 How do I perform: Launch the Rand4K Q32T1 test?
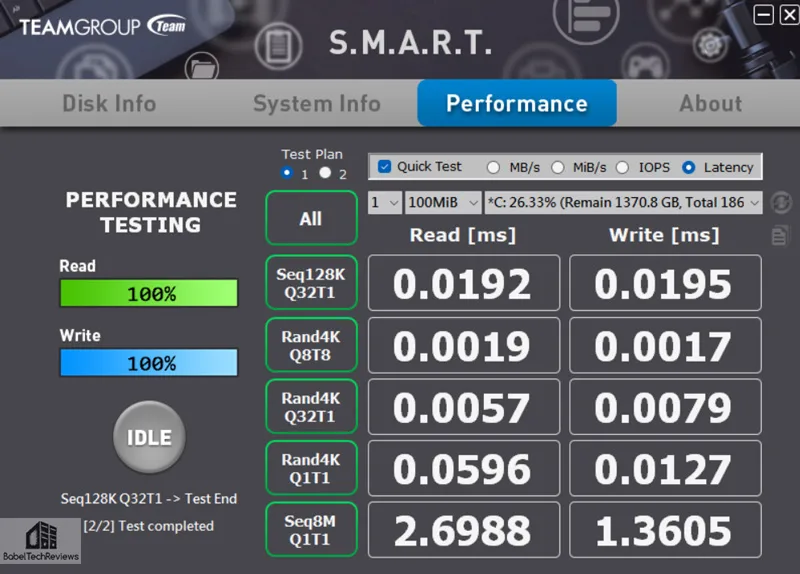click(311, 407)
